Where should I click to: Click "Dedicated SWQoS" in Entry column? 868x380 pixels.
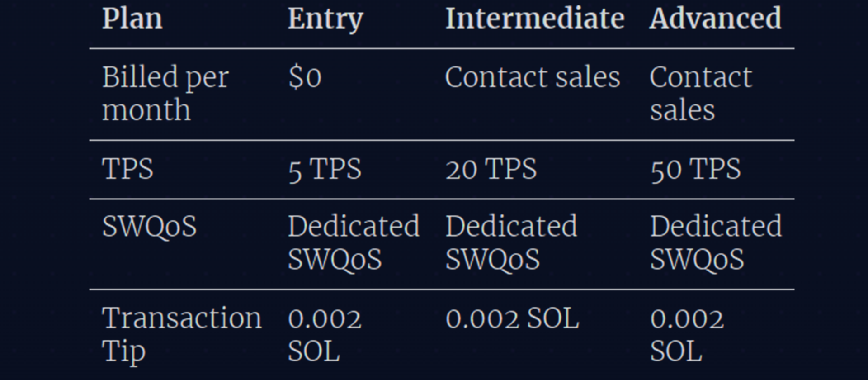(353, 242)
